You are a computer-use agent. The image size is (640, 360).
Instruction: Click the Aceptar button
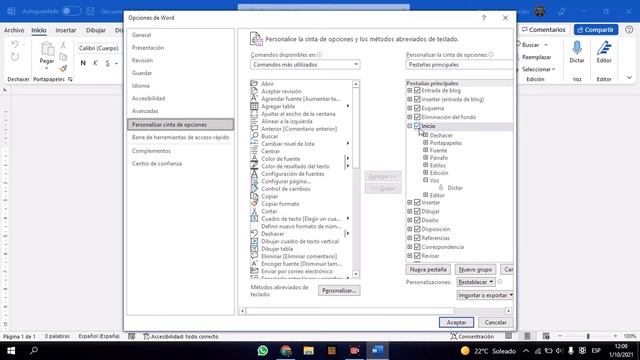pos(456,322)
